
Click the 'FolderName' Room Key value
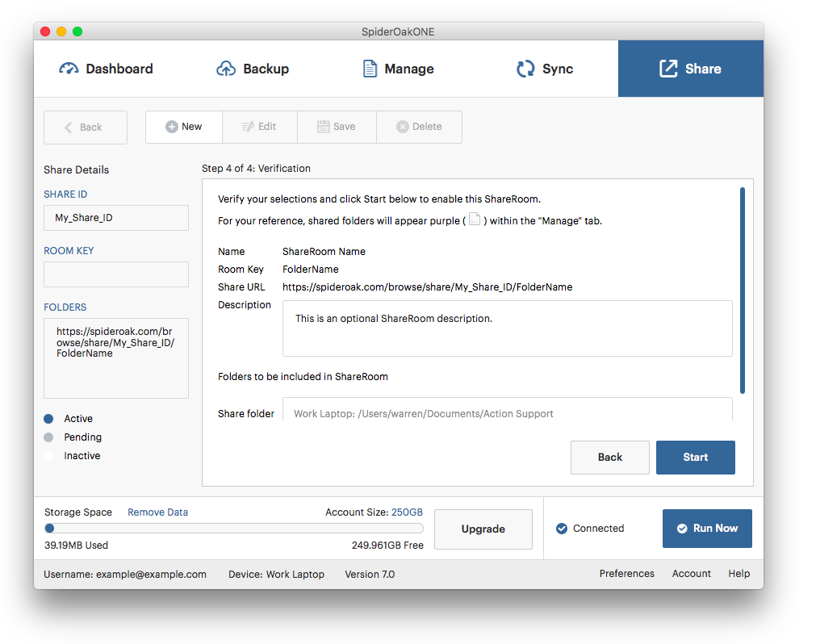[x=310, y=270]
